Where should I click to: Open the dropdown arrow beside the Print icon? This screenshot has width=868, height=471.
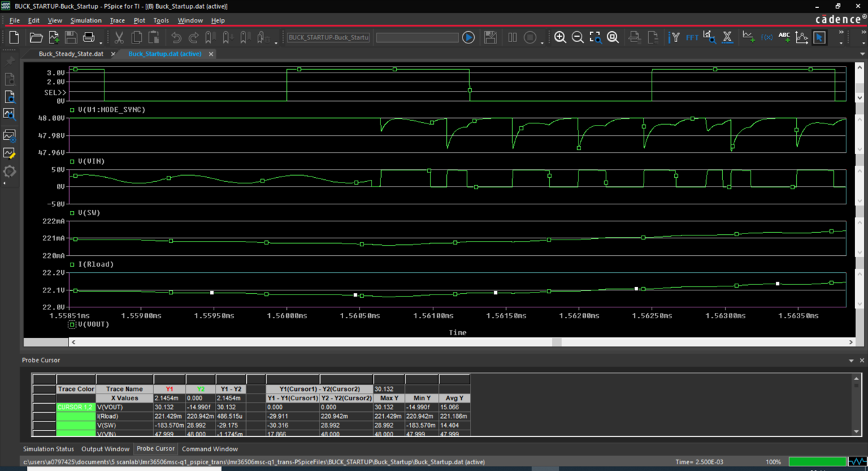[x=101, y=42]
